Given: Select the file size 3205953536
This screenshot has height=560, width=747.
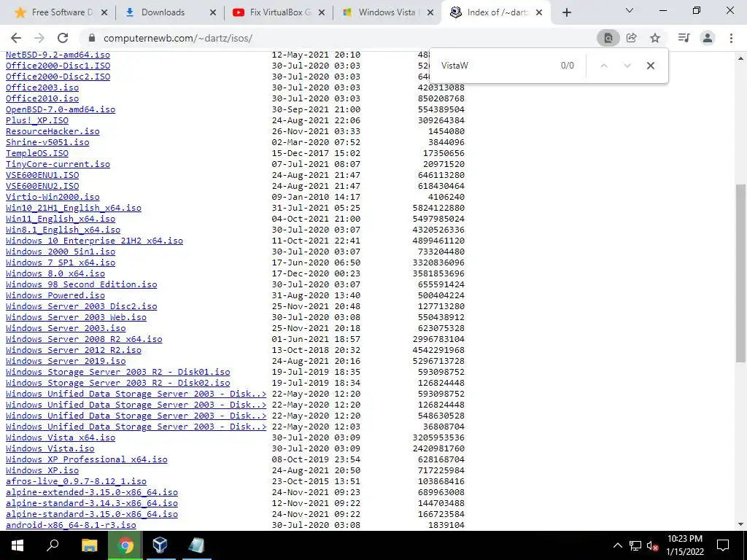Looking at the screenshot, I should click(438, 437).
